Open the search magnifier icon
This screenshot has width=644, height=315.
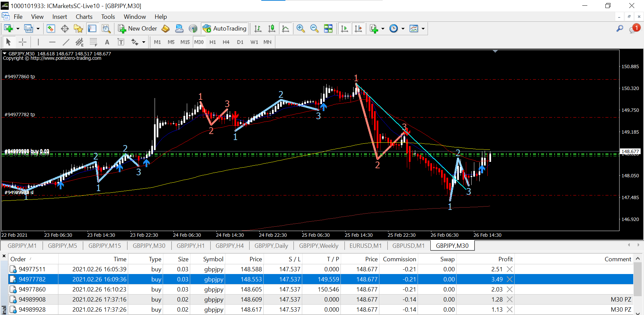(620, 29)
